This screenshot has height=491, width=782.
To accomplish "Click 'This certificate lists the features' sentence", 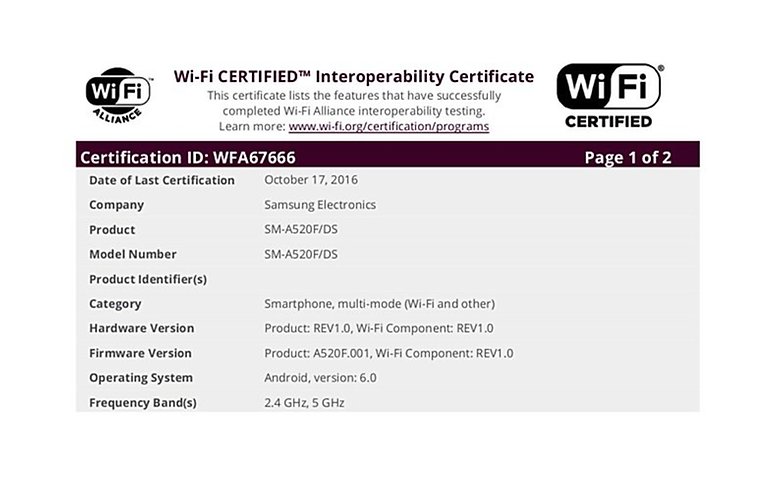I will coord(354,103).
